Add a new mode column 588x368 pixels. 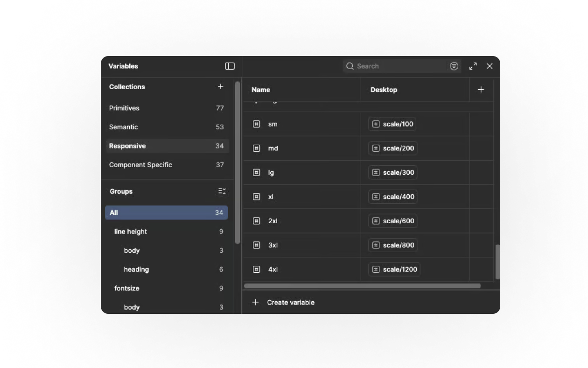(481, 90)
